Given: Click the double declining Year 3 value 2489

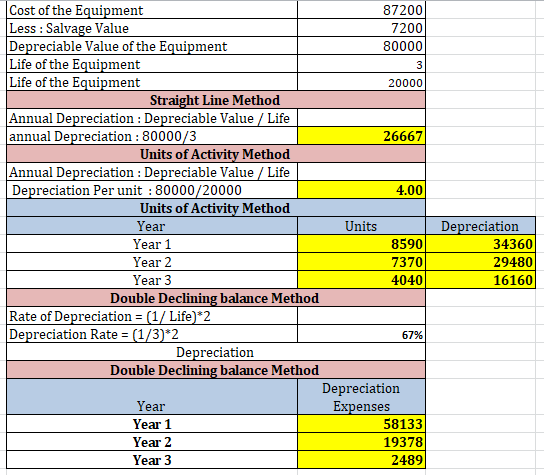Looking at the screenshot, I should pyautogui.click(x=361, y=460).
